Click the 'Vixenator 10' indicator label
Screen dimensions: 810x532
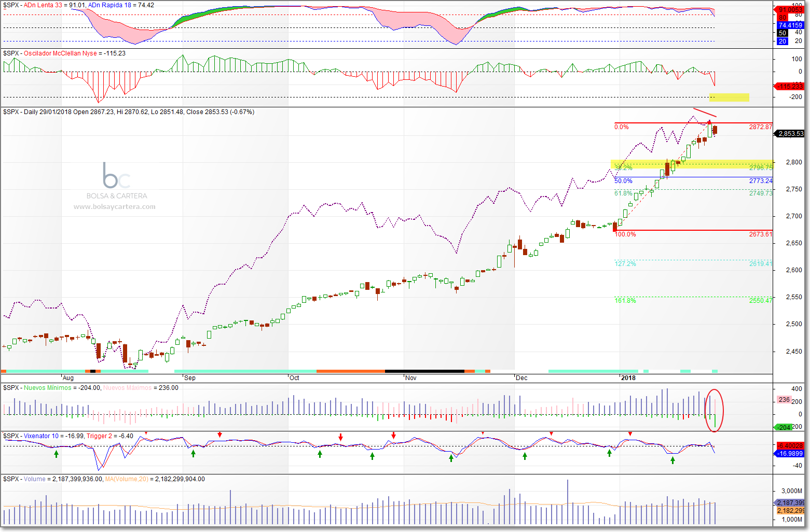(x=41, y=436)
